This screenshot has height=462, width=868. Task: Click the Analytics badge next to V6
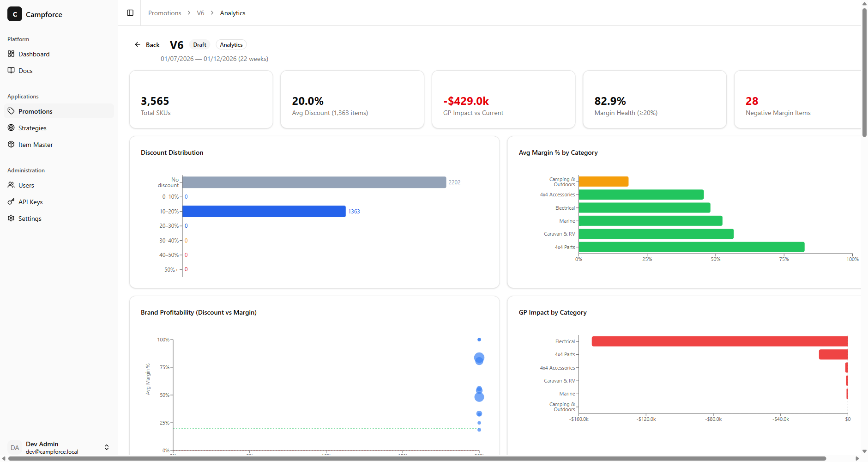pyautogui.click(x=231, y=45)
